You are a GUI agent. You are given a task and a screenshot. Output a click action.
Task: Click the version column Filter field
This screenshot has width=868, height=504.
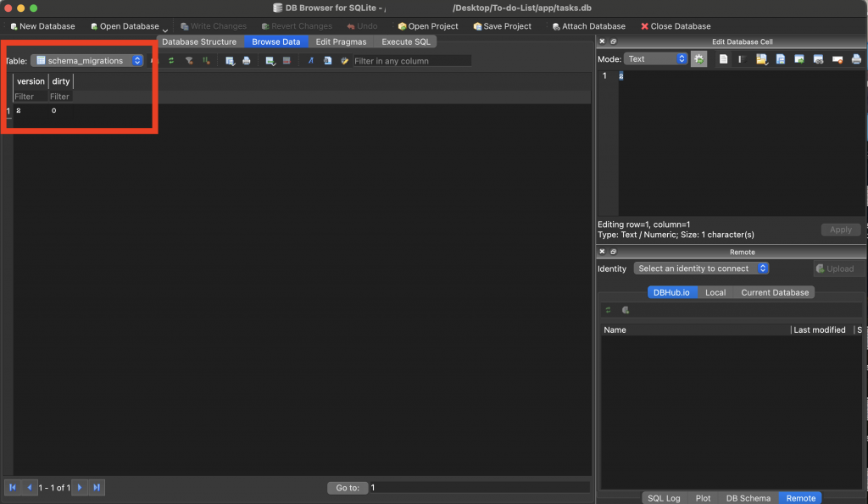pyautogui.click(x=31, y=97)
